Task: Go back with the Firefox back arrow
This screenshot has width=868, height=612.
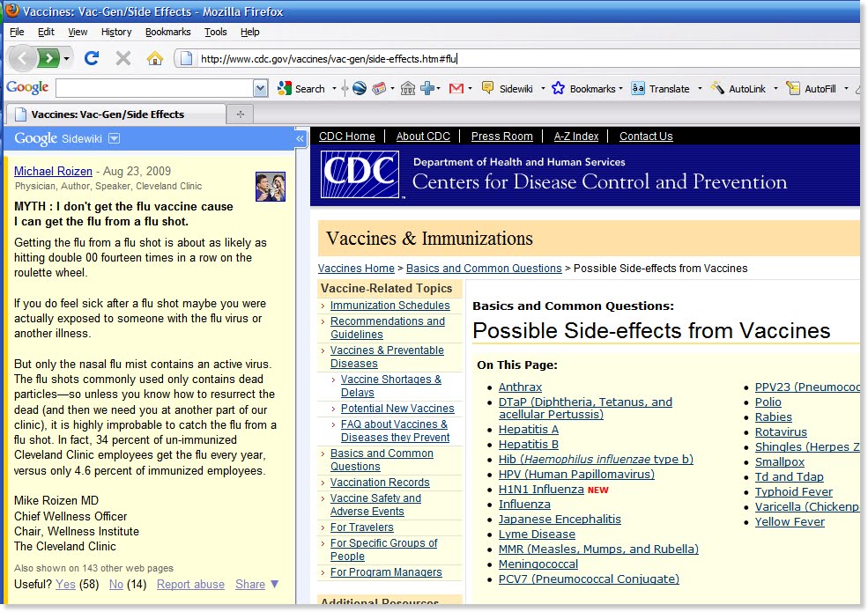Action: point(22,57)
